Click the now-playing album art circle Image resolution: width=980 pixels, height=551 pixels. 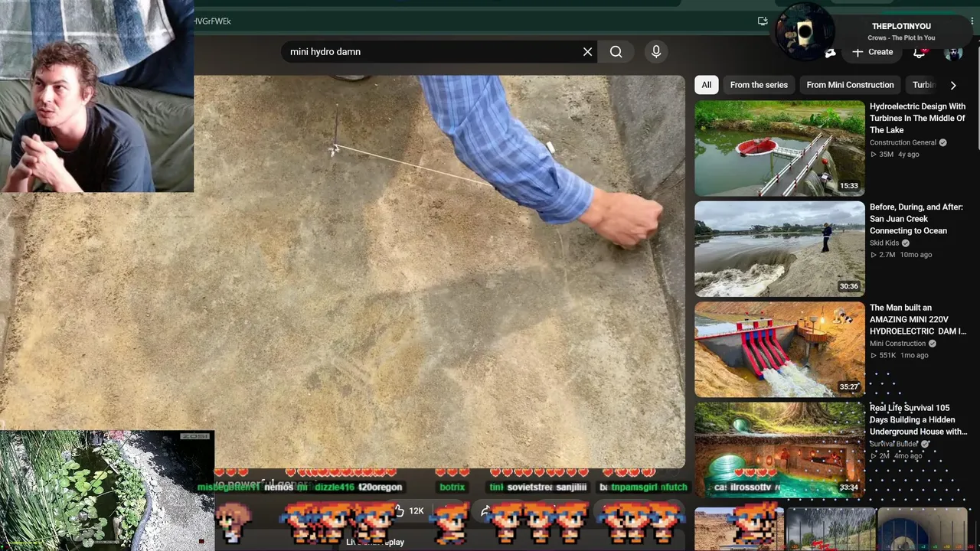pos(804,31)
